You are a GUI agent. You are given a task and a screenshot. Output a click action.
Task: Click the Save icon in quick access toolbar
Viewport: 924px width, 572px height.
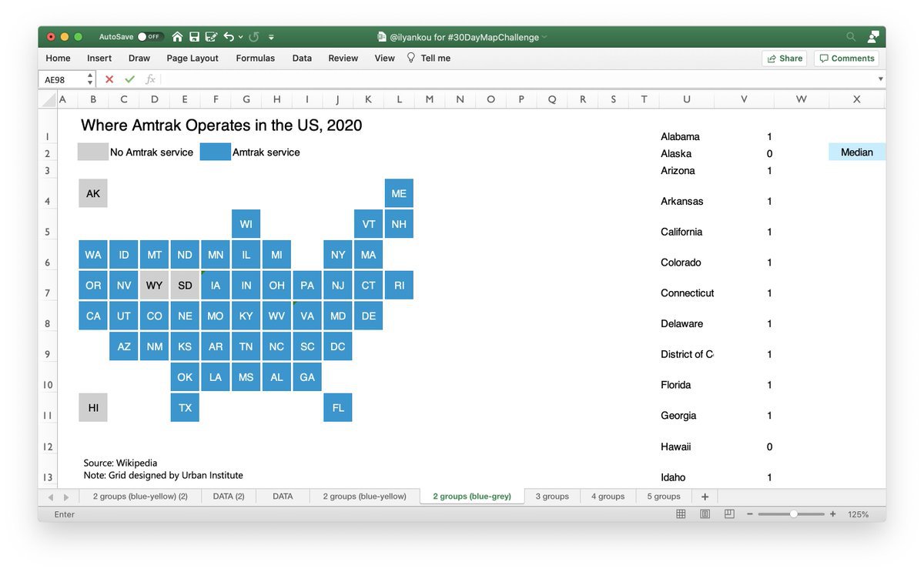pyautogui.click(x=194, y=36)
